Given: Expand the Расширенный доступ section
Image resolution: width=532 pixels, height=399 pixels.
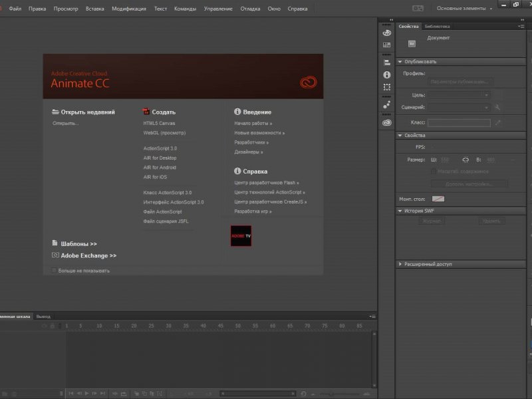Looking at the screenshot, I should pyautogui.click(x=400, y=264).
